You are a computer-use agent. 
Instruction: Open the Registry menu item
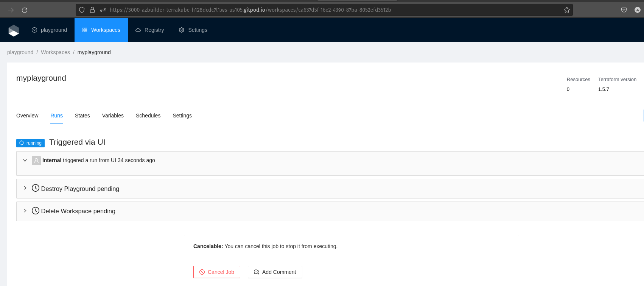click(150, 30)
